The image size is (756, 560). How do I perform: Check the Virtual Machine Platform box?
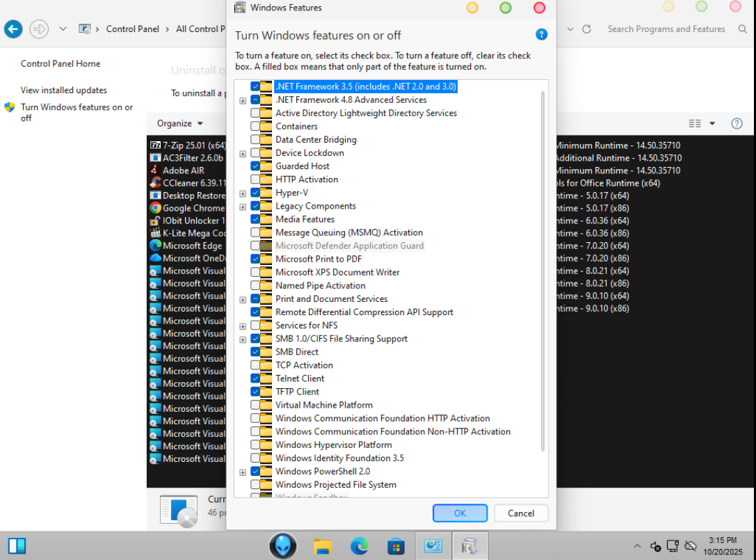255,405
